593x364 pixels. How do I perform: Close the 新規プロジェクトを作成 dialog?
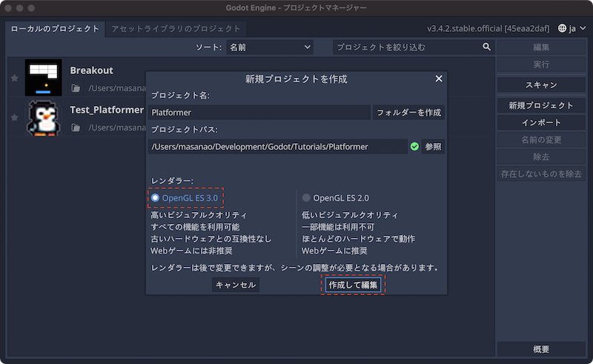click(439, 79)
